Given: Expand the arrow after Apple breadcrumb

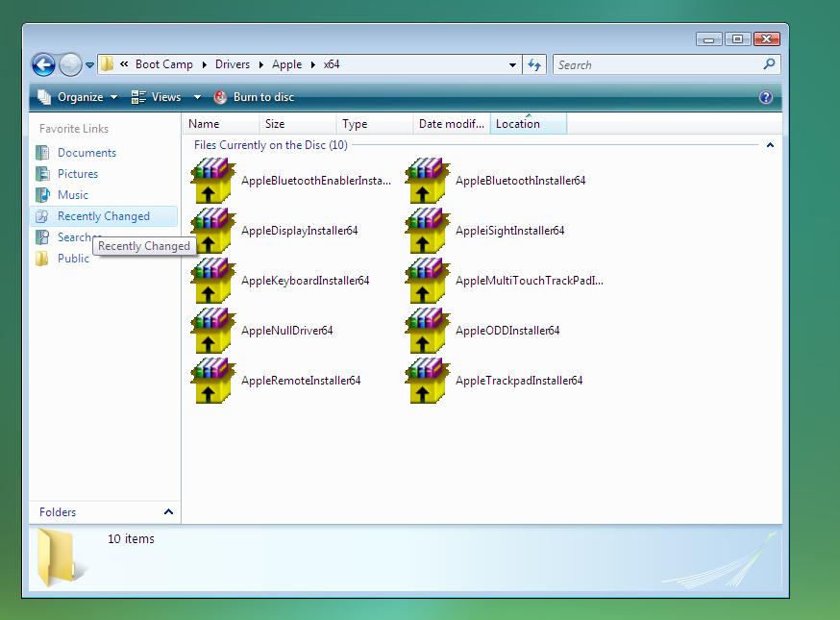Looking at the screenshot, I should point(313,64).
